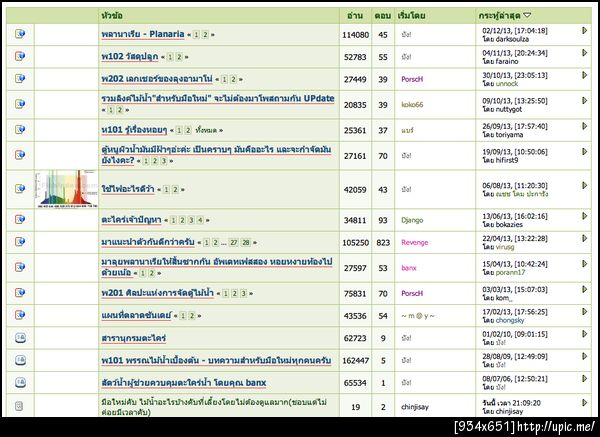Jump to last post by virusg arrow

[584, 238]
